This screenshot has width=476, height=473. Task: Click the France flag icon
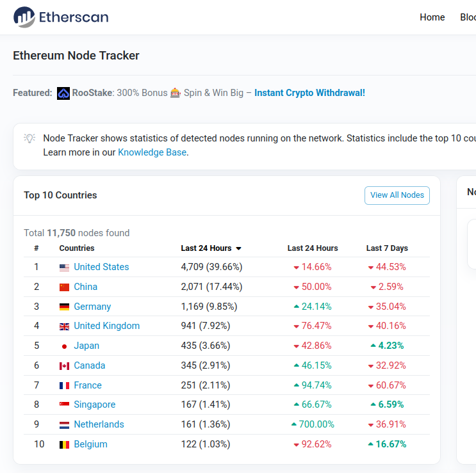[x=64, y=386]
